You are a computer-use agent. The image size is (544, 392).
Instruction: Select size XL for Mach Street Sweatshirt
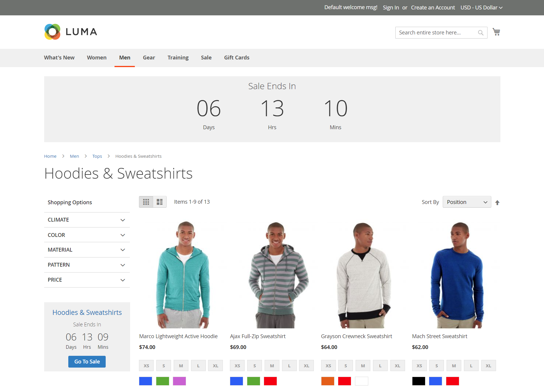coord(489,366)
